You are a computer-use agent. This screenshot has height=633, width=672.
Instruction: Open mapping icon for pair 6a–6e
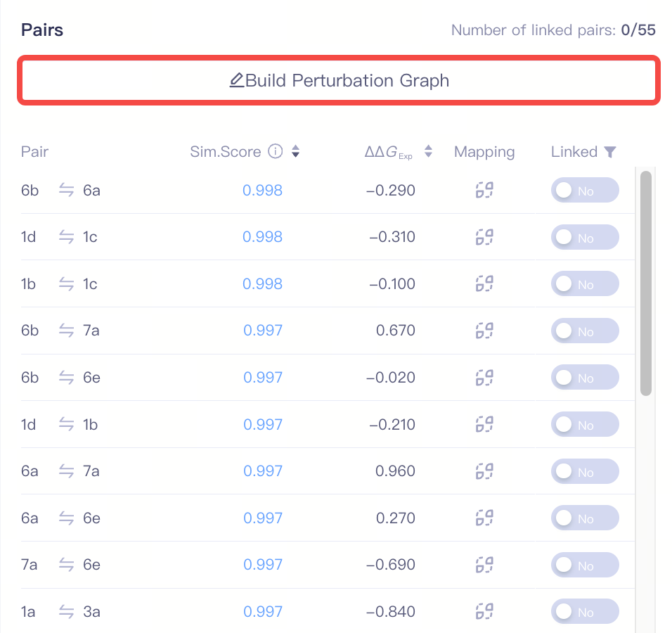tap(484, 518)
